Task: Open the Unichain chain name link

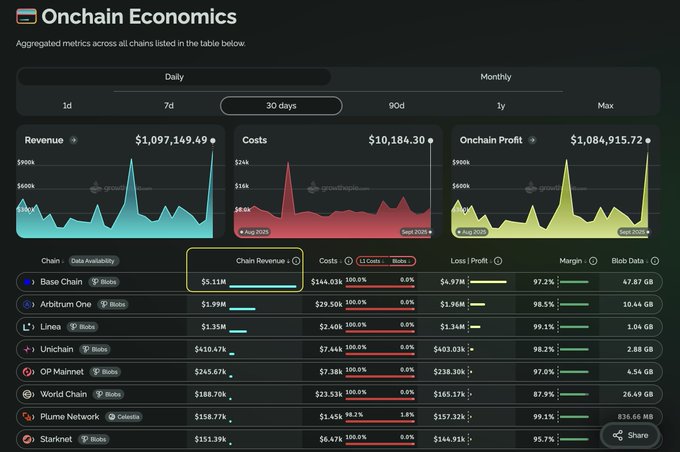Action: coord(57,349)
